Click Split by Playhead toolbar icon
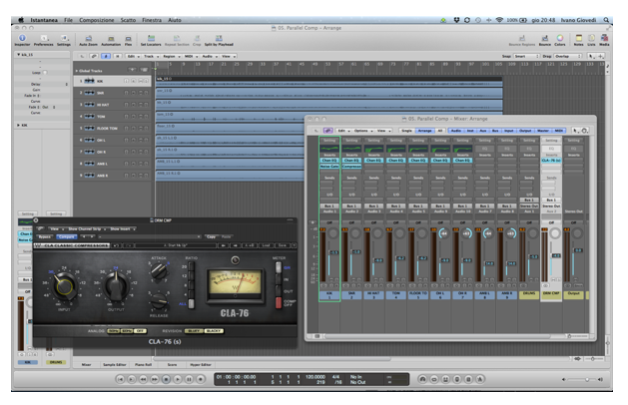628x405 pixels. point(219,38)
